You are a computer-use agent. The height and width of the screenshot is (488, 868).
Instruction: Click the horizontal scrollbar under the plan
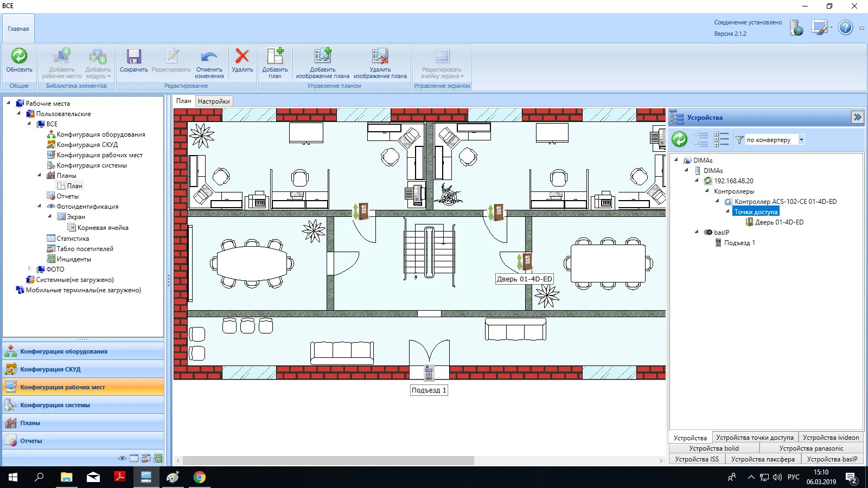(x=328, y=460)
